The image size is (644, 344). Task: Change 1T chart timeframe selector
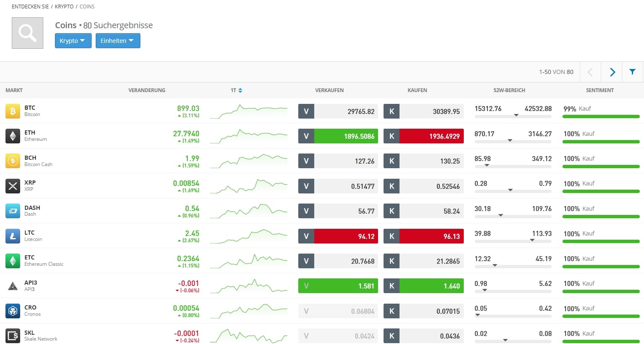tap(236, 90)
